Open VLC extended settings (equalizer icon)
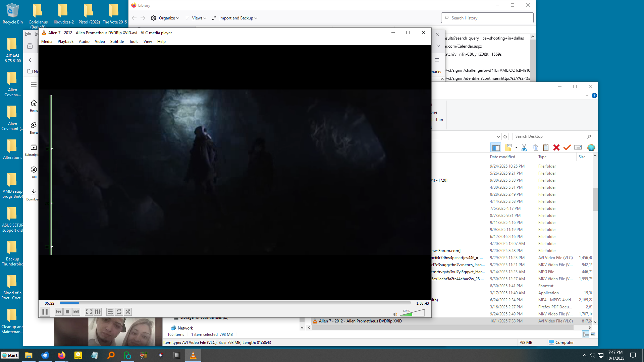 pyautogui.click(x=98, y=312)
